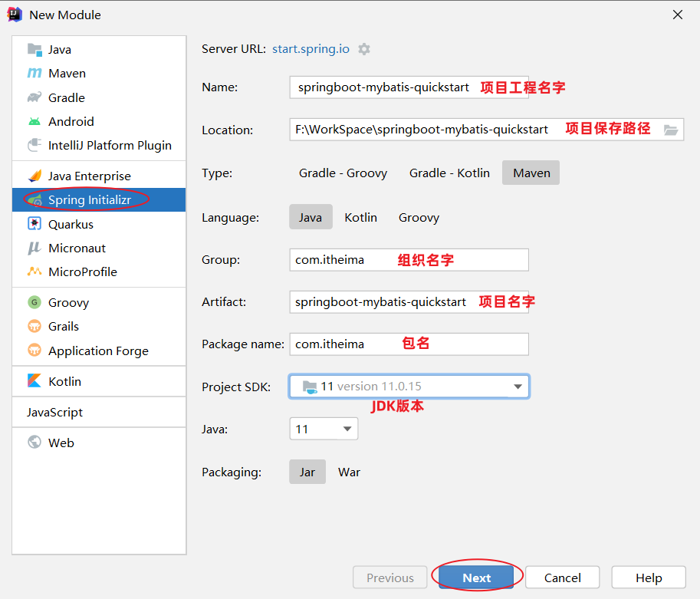Viewport: 700px width, 599px height.
Task: Expand the Project SDK dropdown
Action: [518, 387]
